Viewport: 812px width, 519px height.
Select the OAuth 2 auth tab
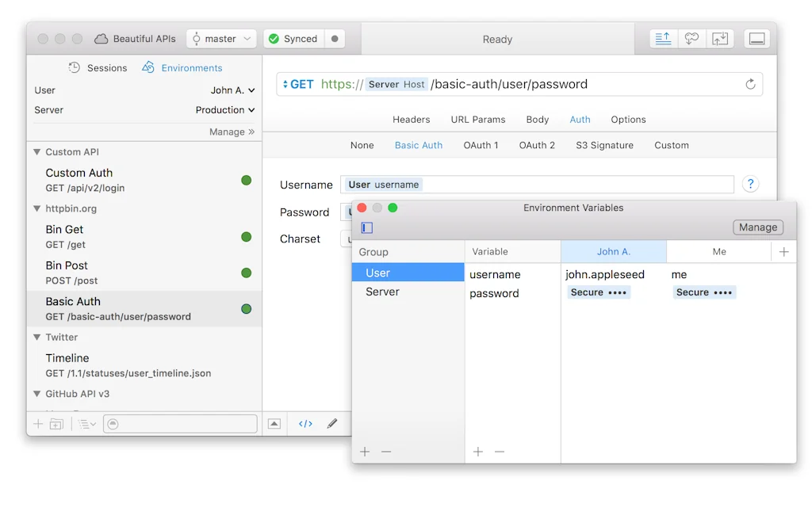[x=537, y=145]
